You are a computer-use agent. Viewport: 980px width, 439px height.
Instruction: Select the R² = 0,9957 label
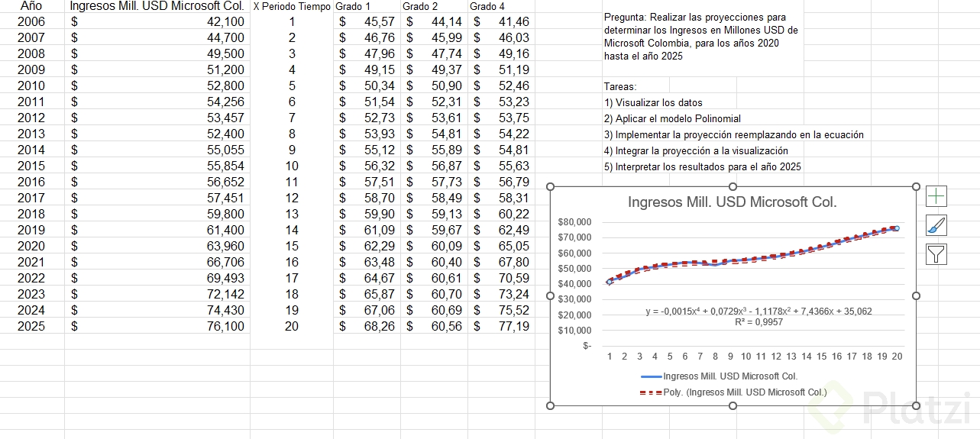[758, 322]
